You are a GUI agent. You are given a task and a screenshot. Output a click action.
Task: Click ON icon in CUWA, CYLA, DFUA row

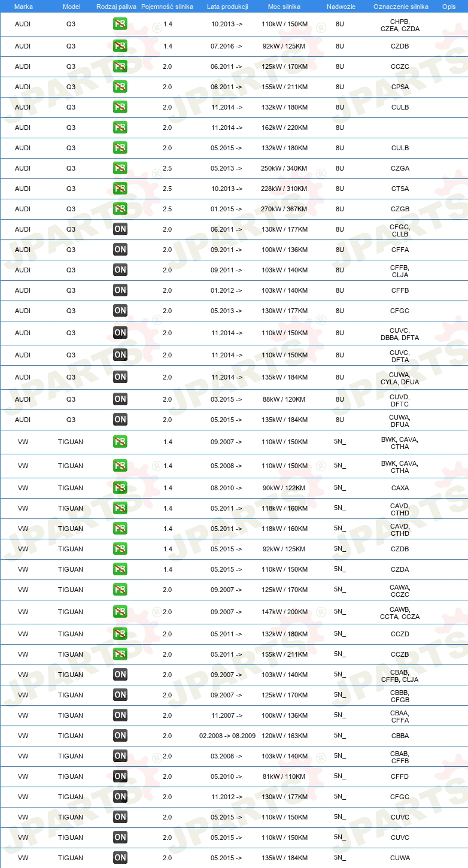pyautogui.click(x=120, y=377)
